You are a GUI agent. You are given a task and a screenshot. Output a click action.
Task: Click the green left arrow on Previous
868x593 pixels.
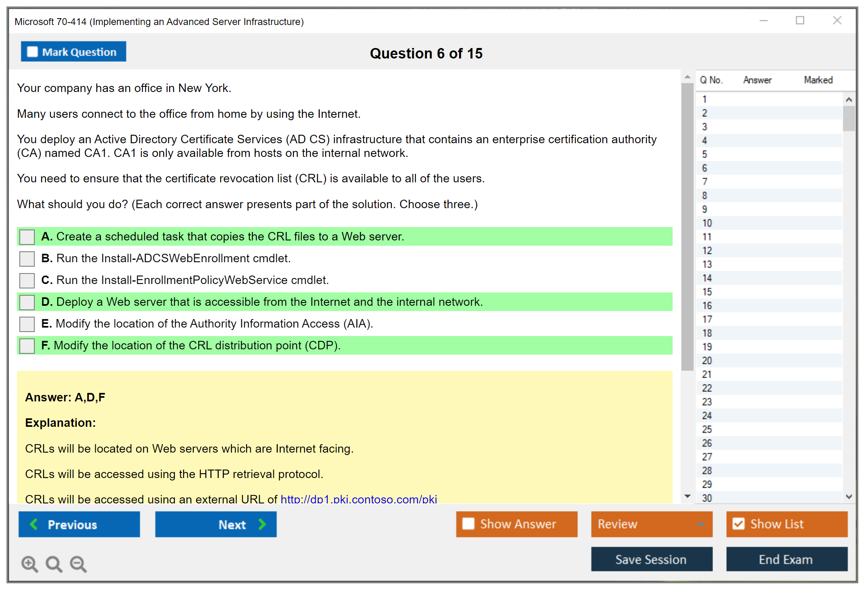pos(34,524)
